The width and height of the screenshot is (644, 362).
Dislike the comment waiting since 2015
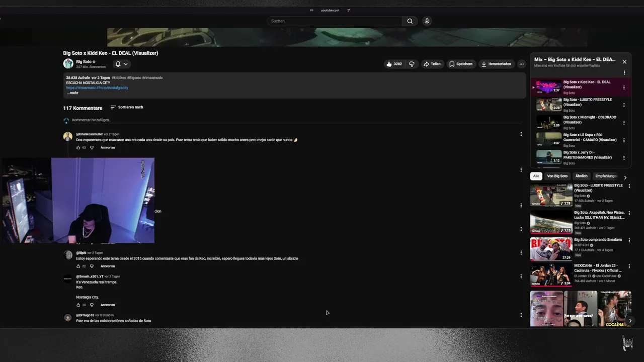92,266
